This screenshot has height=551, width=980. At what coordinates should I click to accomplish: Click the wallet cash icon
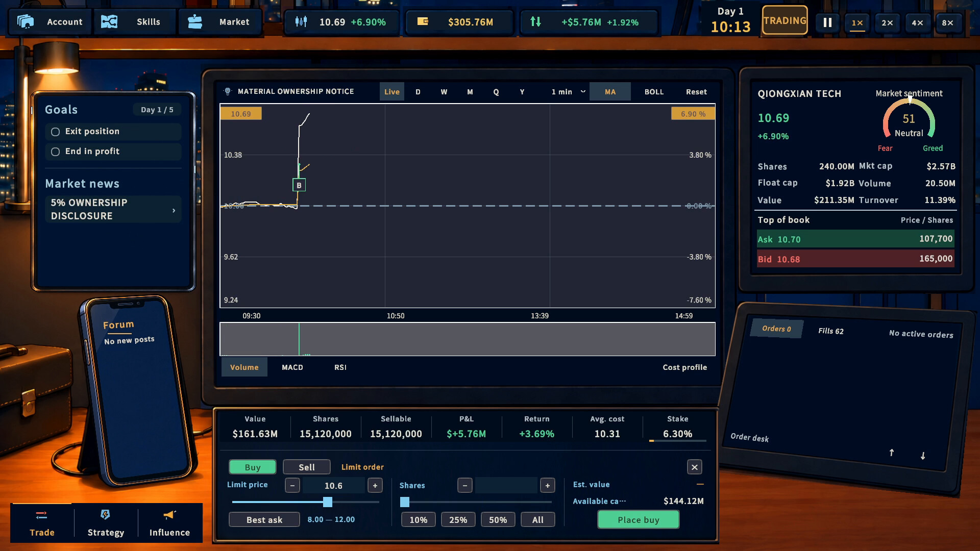423,21
